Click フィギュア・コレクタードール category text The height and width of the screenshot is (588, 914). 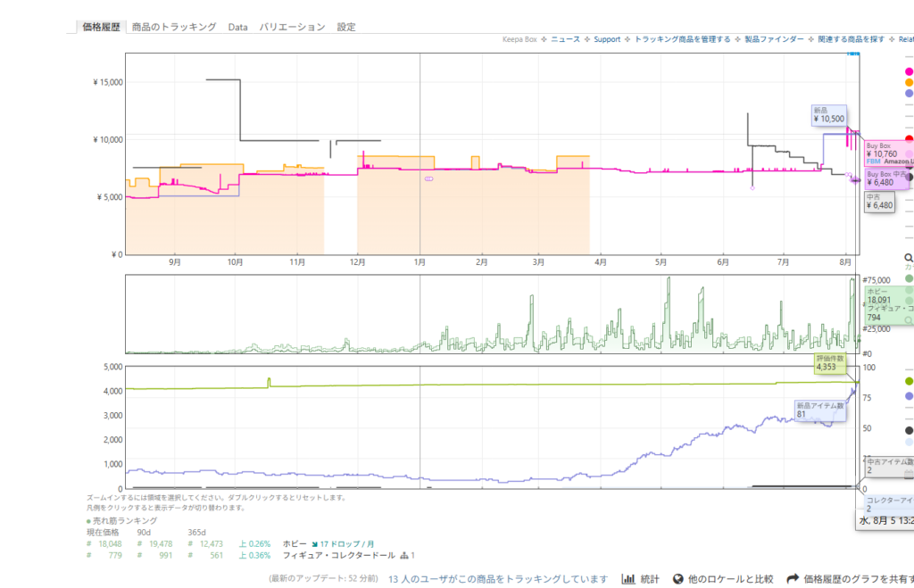click(338, 555)
